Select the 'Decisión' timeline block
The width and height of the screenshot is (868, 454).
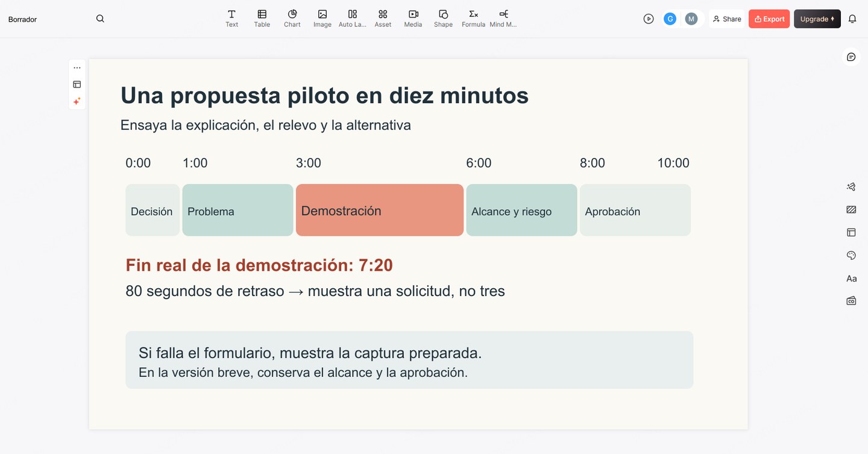coord(153,210)
